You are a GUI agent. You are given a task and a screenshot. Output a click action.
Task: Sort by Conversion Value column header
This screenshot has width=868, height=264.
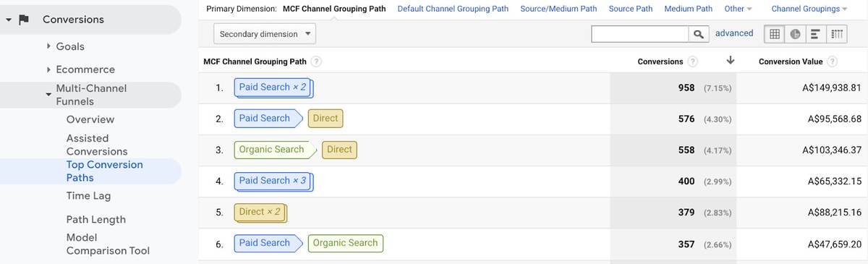pos(791,61)
